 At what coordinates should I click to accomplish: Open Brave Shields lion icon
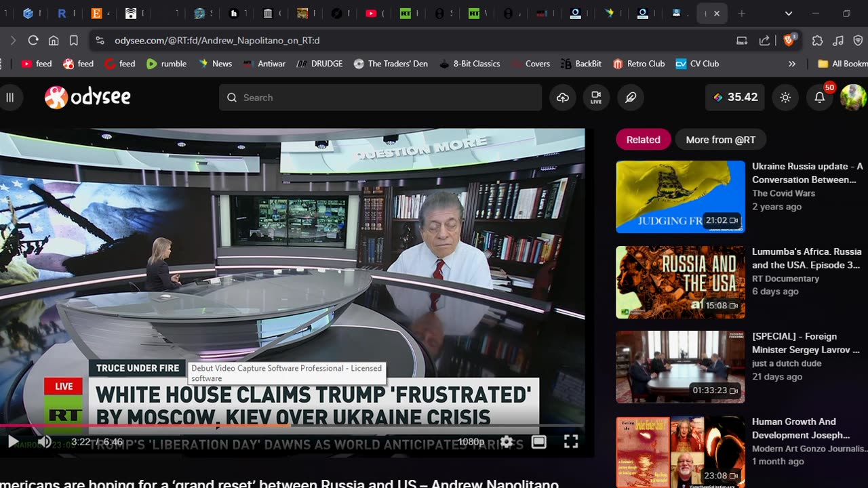point(789,41)
